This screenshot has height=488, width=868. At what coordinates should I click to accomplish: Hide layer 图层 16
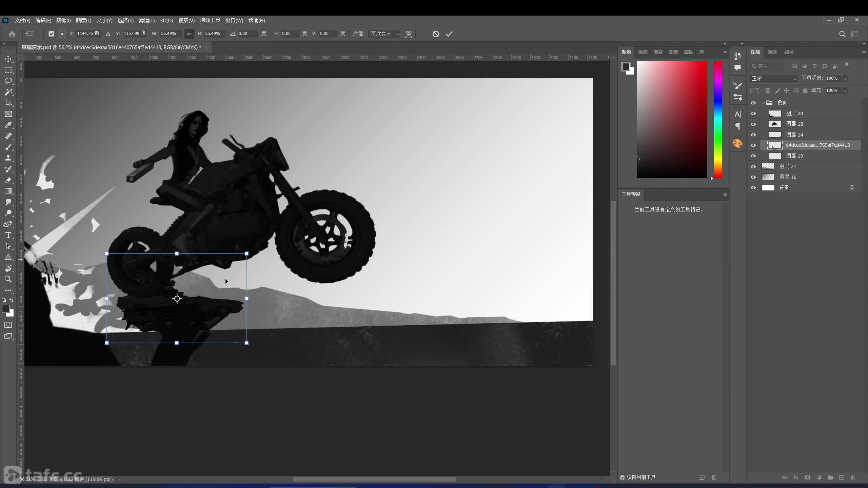pyautogui.click(x=753, y=177)
